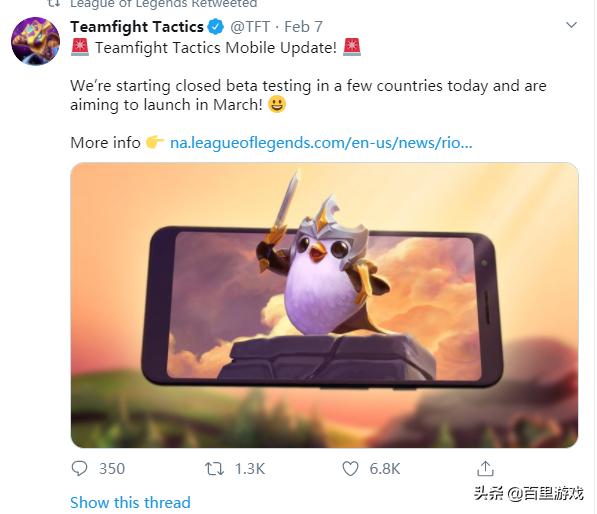Expand the tweet options chevron

pyautogui.click(x=571, y=25)
